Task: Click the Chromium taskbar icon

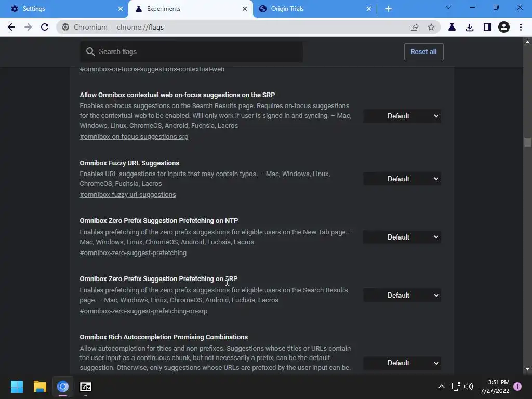Action: (x=63, y=387)
